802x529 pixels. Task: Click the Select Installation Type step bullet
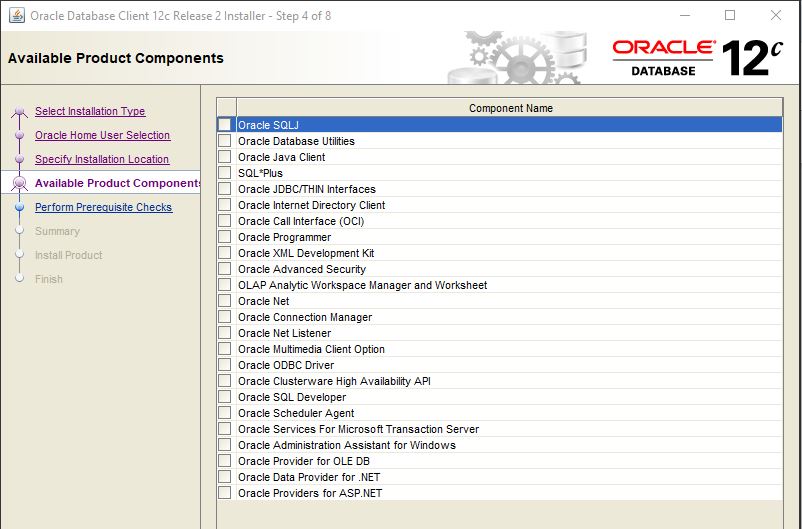coord(19,111)
